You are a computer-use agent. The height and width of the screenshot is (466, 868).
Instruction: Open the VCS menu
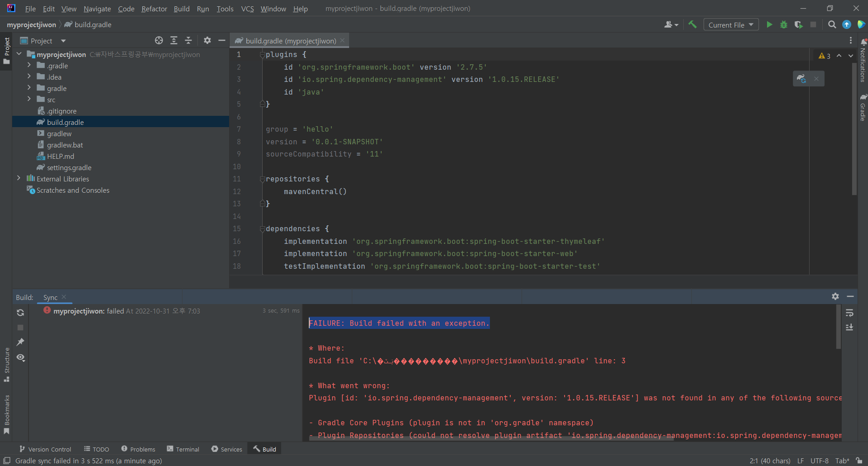click(247, 9)
